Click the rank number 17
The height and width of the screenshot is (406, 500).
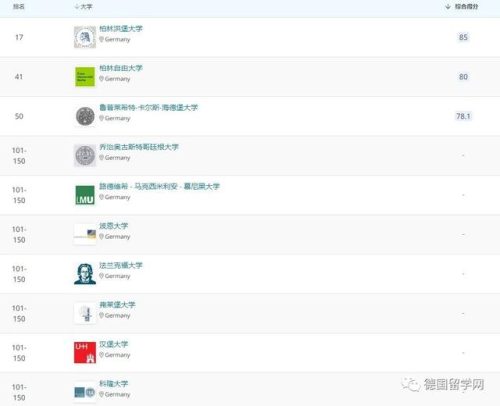19,37
